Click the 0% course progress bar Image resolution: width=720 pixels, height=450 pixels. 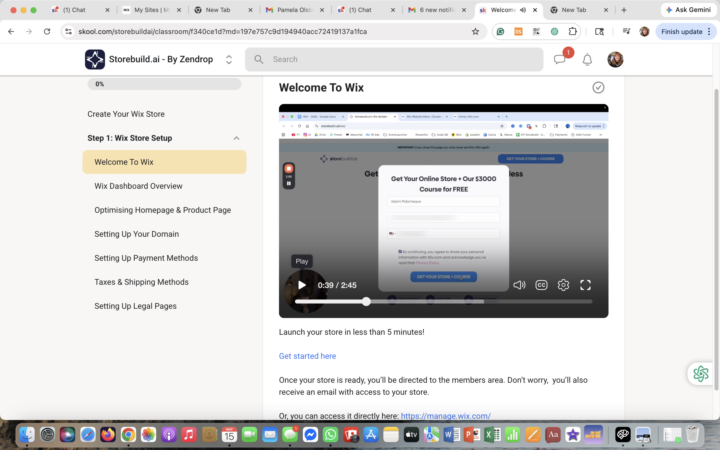point(164,84)
